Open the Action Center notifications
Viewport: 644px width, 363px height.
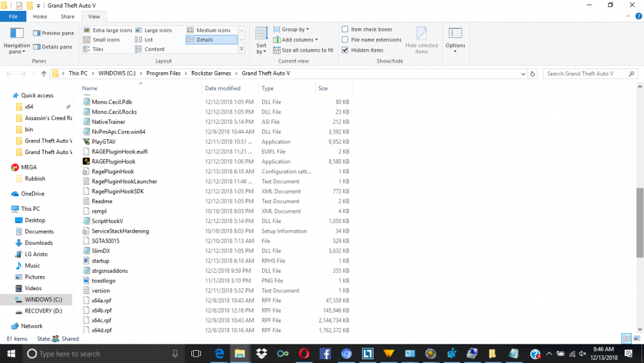click(x=629, y=353)
